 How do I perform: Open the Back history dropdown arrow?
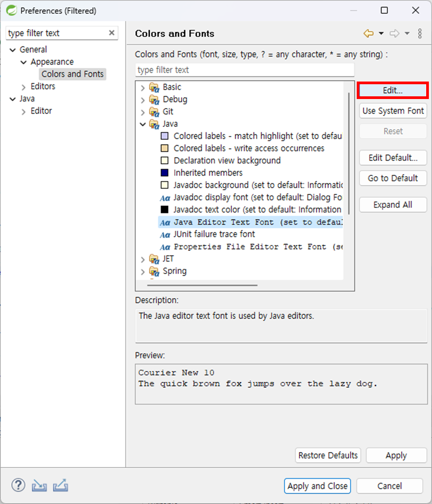tap(381, 33)
